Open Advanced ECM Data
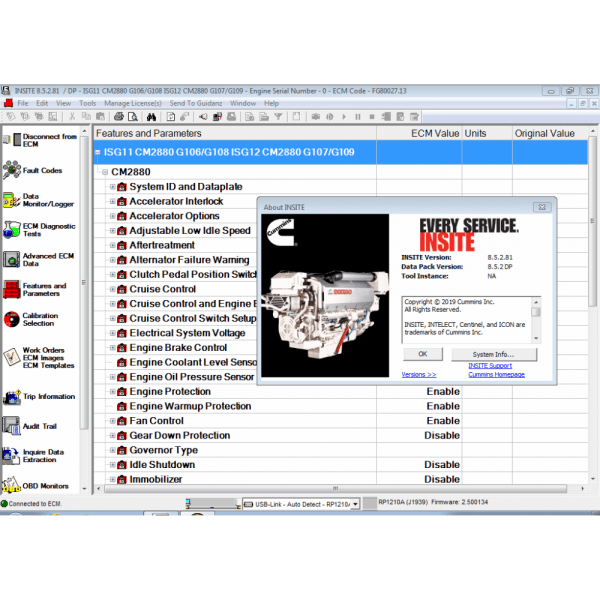Viewport: 600px width, 600px height. pyautogui.click(x=38, y=259)
